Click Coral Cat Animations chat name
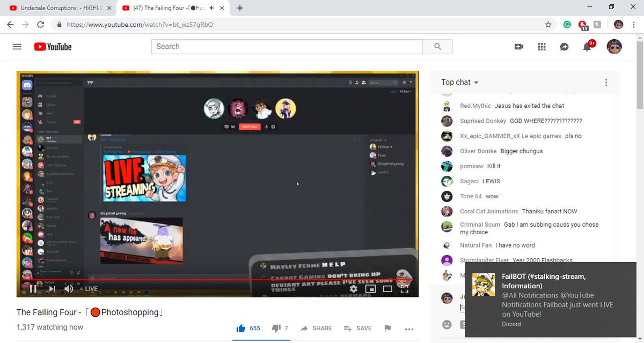Image resolution: width=644 pixels, height=343 pixels. tap(489, 211)
